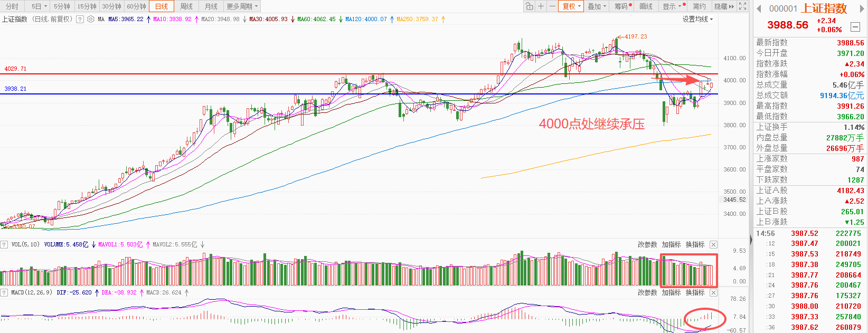Open the 复权 dropdown
This screenshot has height=333, width=868.
(x=572, y=6)
